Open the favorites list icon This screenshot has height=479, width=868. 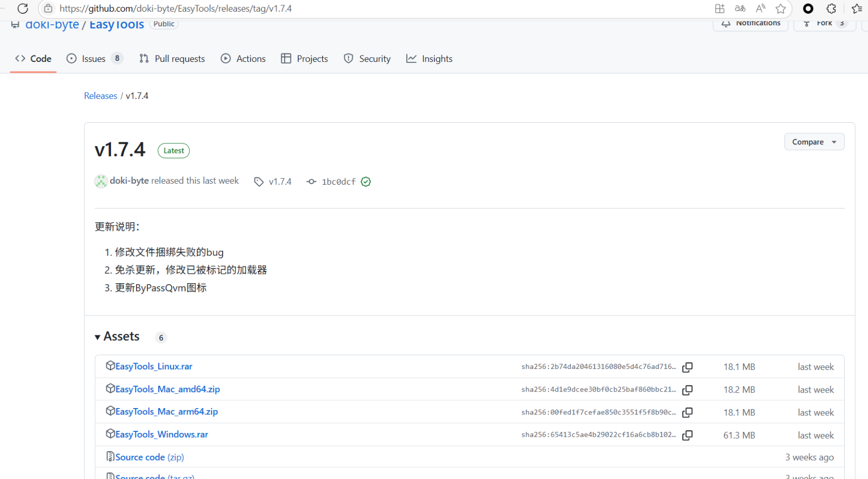(857, 8)
